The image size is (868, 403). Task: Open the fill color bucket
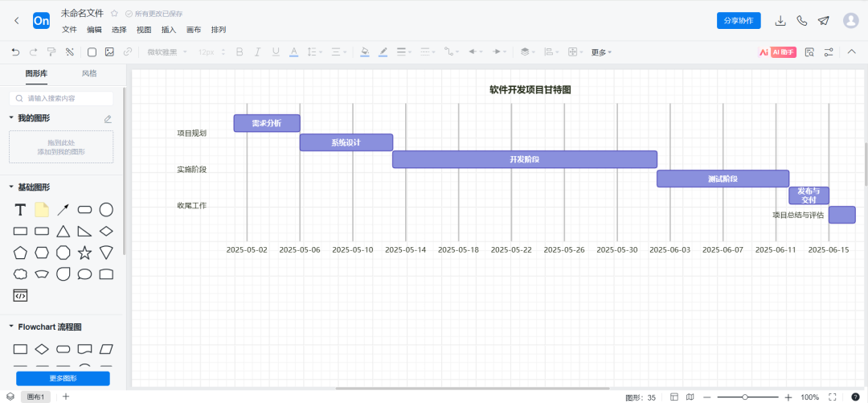365,52
